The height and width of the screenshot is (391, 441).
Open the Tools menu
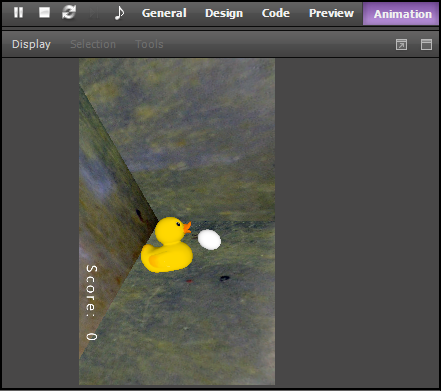click(x=149, y=44)
